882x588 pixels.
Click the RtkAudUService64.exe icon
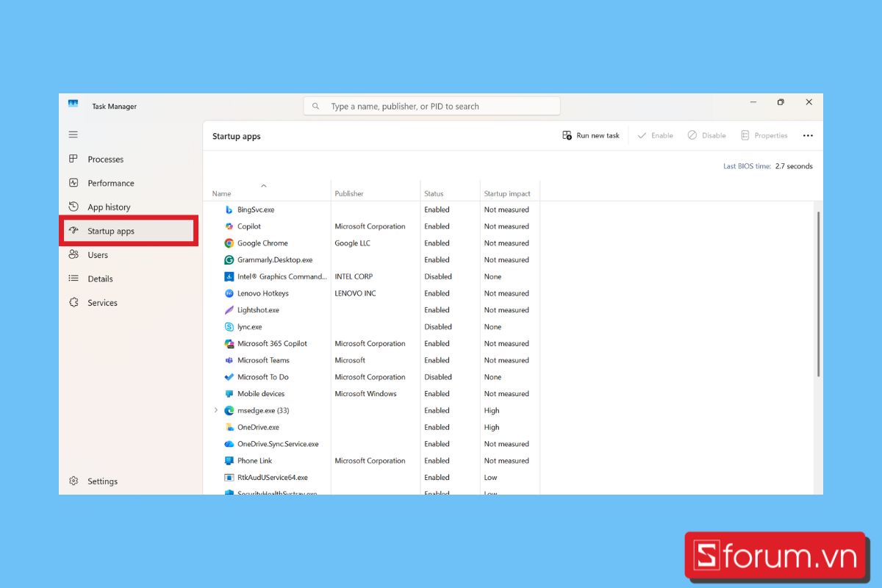click(229, 478)
